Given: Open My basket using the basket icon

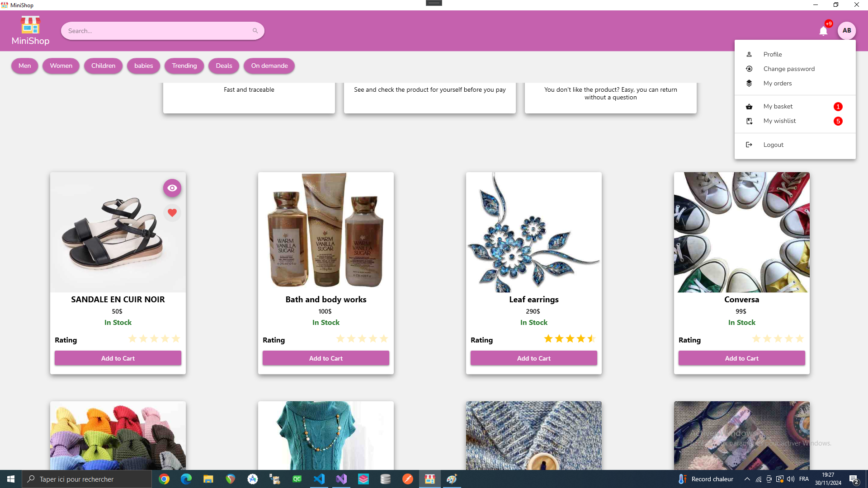Looking at the screenshot, I should coord(749,106).
